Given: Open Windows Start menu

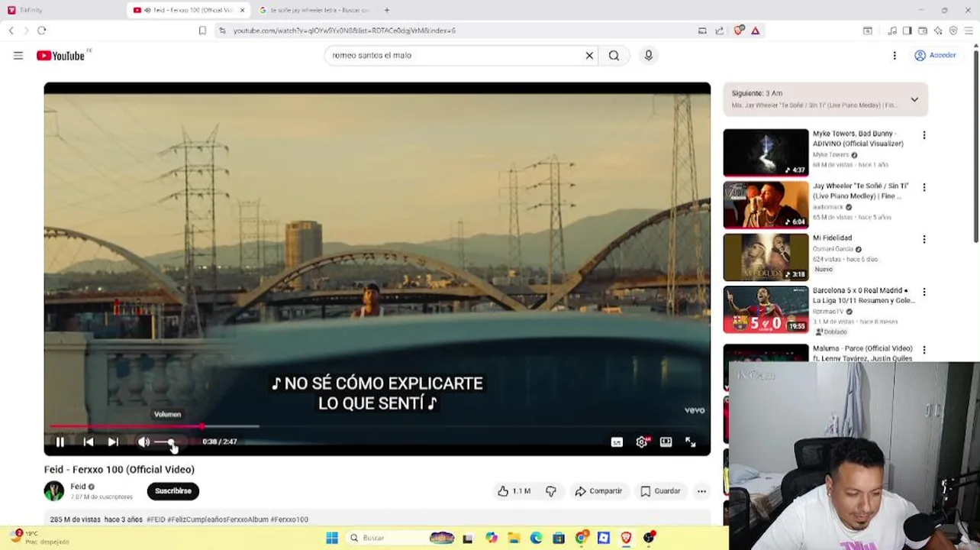Looking at the screenshot, I should point(331,538).
